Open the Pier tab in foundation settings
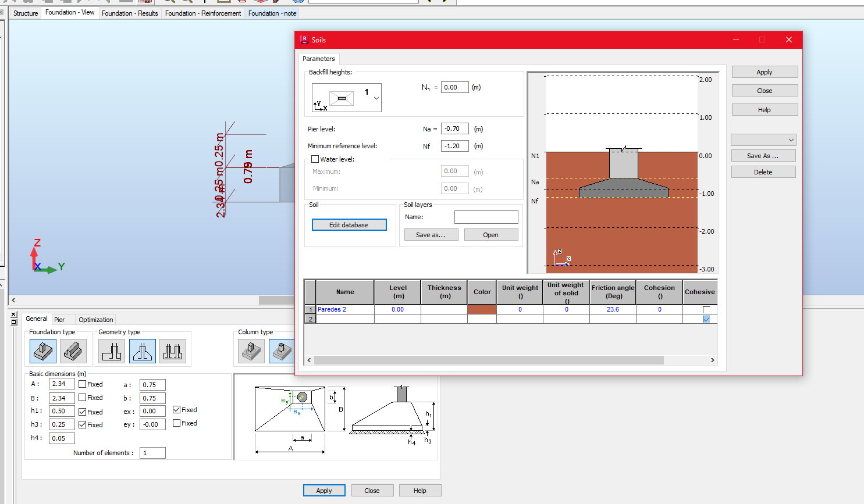The image size is (864, 504). [60, 319]
